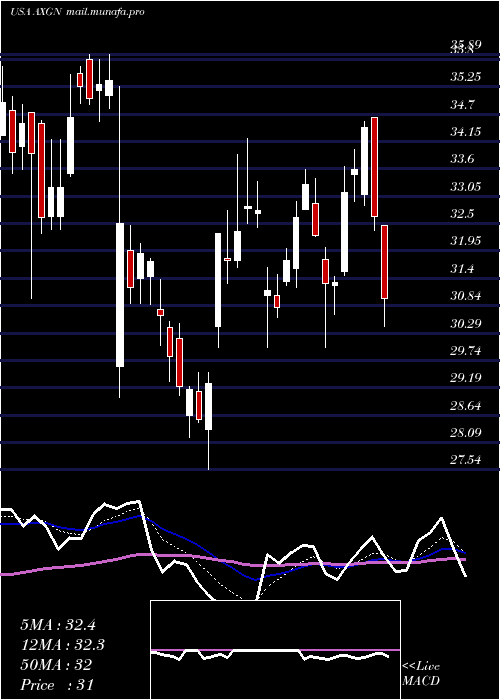This screenshot has height=700, width=500.
Task: Click the 29.19 price axis label
Action: click(466, 378)
